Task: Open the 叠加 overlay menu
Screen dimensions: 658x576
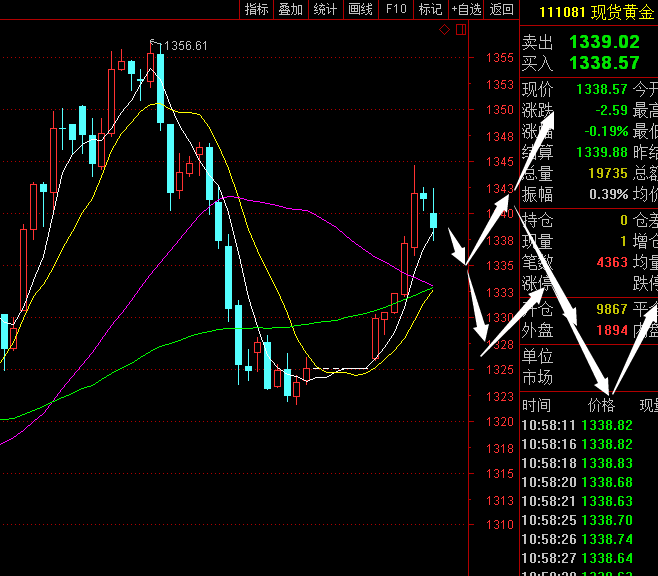Action: coord(291,9)
